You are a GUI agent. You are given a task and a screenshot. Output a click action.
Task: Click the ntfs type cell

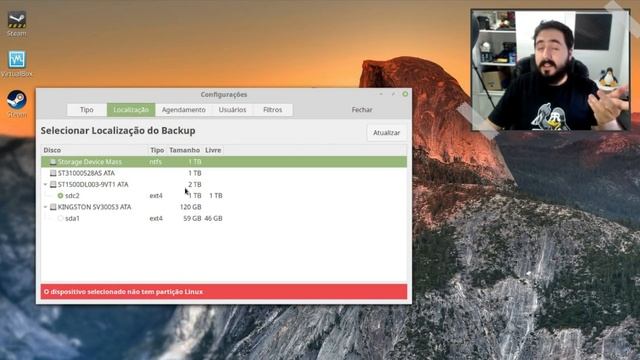(156, 162)
